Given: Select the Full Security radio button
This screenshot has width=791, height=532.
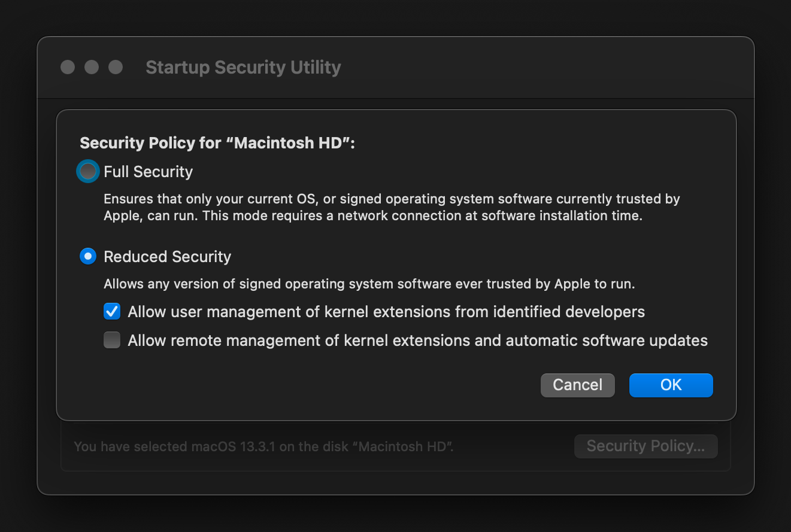Looking at the screenshot, I should coord(88,172).
